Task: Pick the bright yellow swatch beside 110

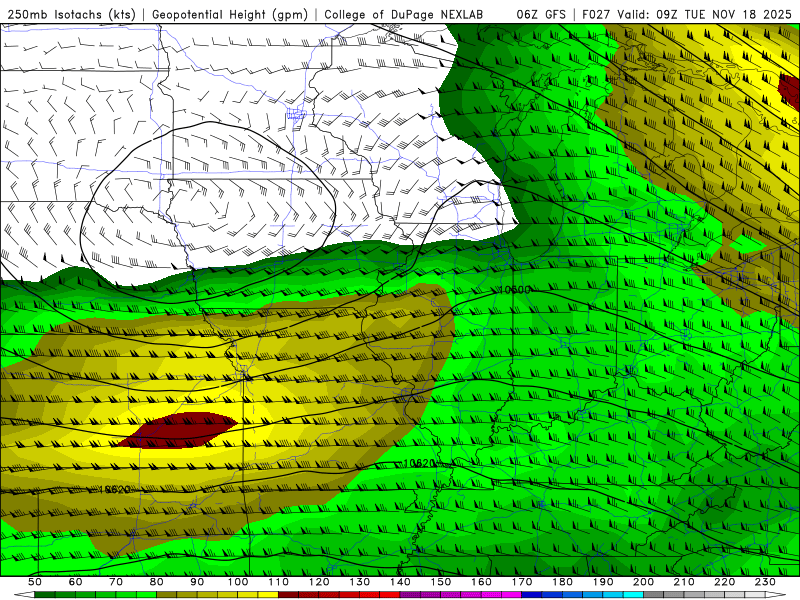Action: (x=268, y=595)
